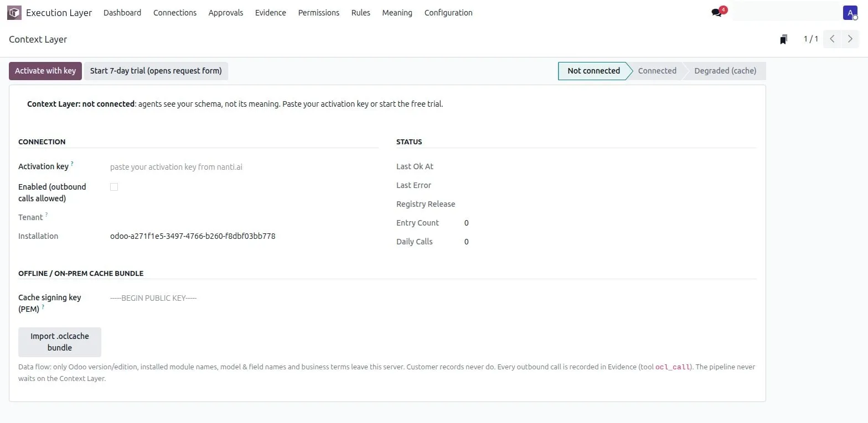Open the Permissions menu
868x423 pixels.
[x=319, y=12]
